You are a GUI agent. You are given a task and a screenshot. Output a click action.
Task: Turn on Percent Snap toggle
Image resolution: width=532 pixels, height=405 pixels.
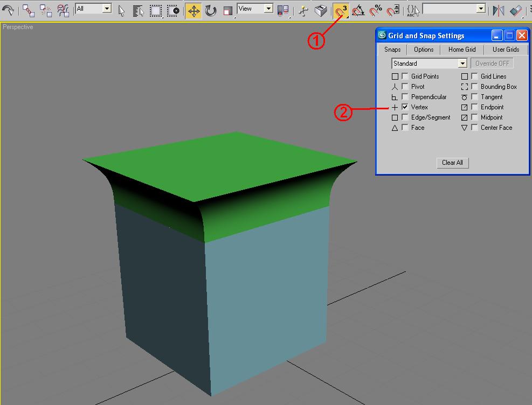(376, 10)
